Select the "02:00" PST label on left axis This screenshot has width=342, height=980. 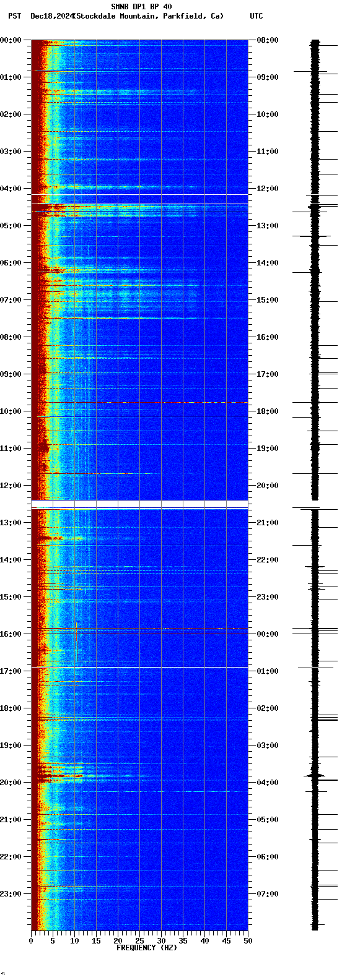[10, 114]
